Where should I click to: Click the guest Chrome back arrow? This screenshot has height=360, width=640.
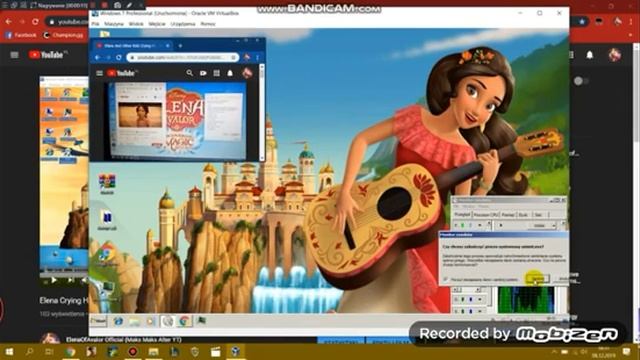[97, 58]
